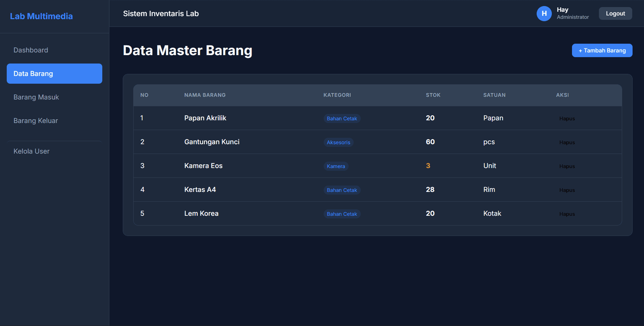Click the H user avatar circle
Screen dimensions: 644x326
click(544, 13)
